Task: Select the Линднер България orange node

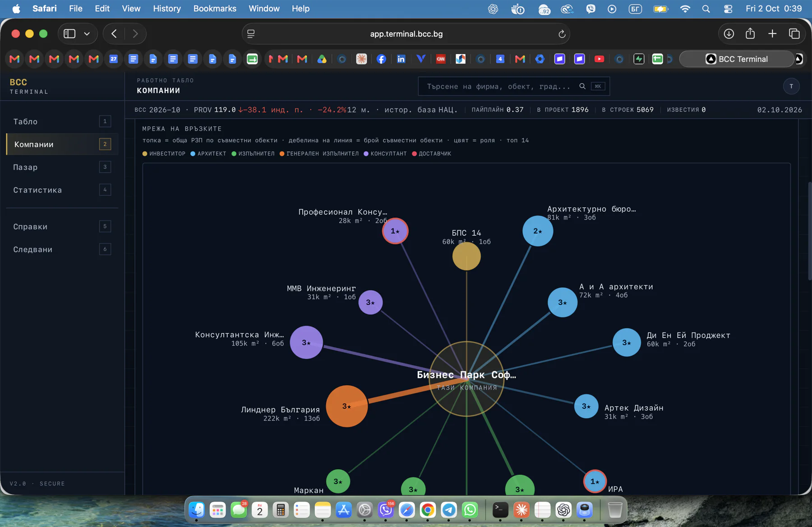Action: point(346,406)
